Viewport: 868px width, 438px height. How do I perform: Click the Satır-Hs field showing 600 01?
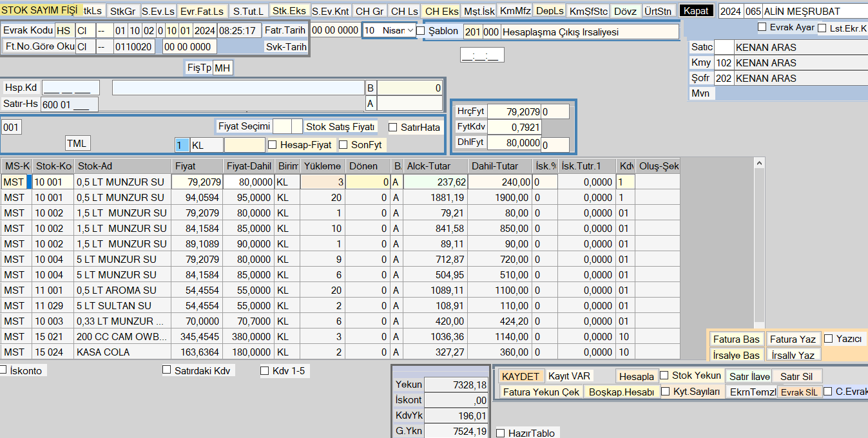coord(70,104)
